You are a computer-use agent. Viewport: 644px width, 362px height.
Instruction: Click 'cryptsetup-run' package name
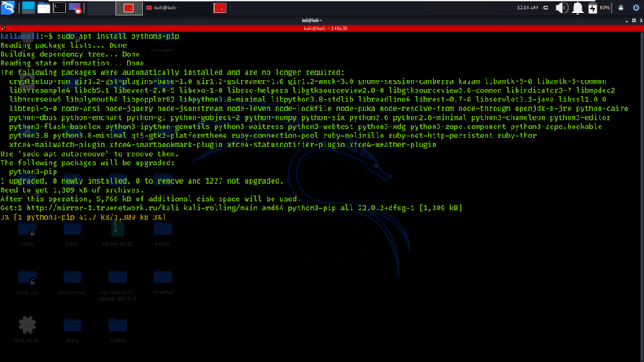click(39, 81)
